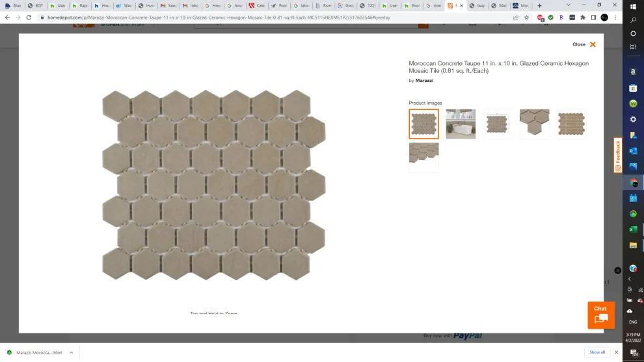
Task: Dismiss the small black X bubble above Chat
Action: click(x=617, y=270)
